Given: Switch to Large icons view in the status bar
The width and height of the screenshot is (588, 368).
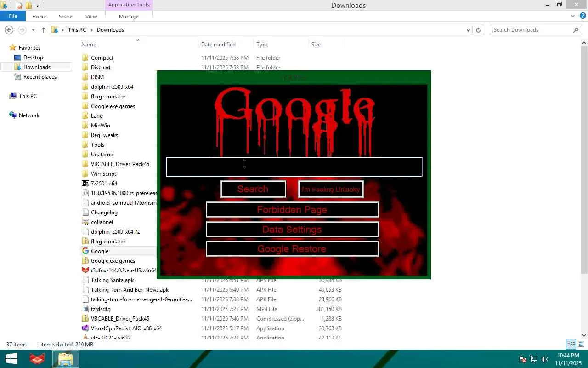Looking at the screenshot, I should [581, 344].
